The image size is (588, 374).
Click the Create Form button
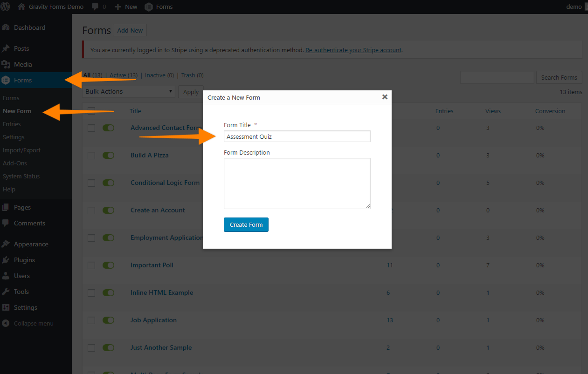(246, 224)
